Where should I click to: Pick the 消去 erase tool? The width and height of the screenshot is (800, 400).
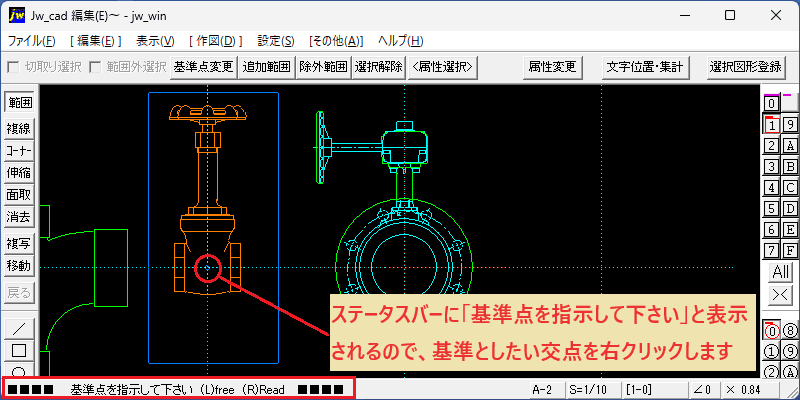[x=19, y=217]
